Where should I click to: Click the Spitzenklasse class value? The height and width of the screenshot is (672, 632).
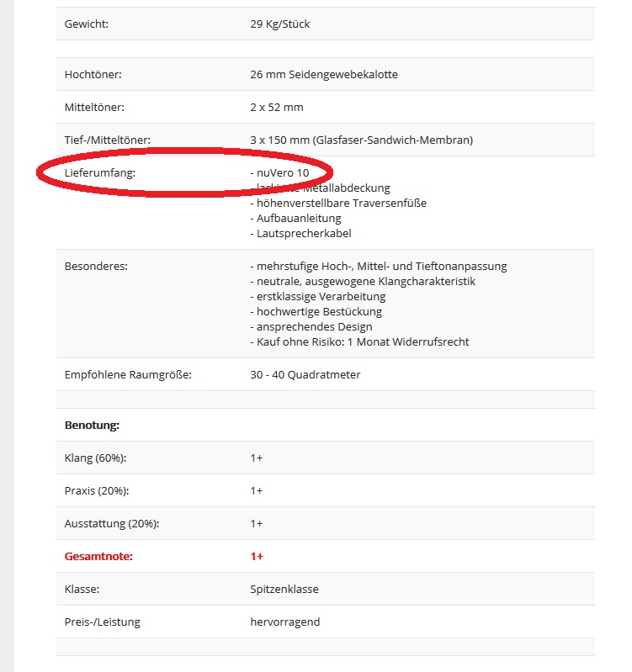click(x=284, y=589)
